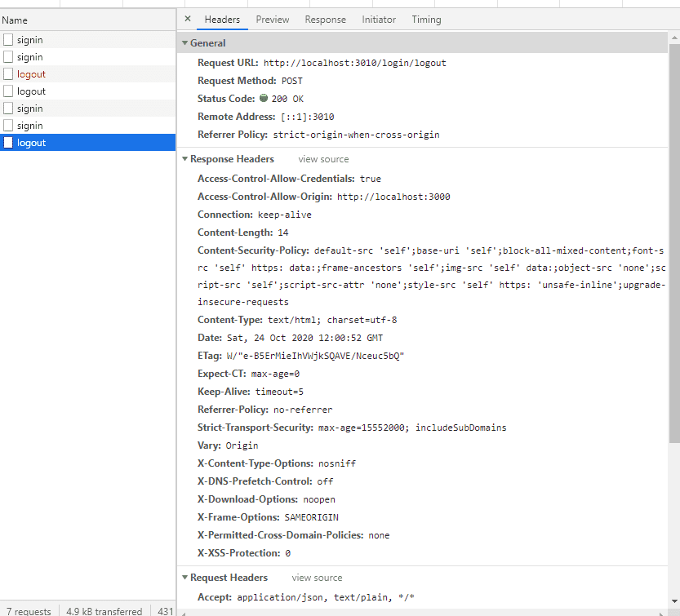The width and height of the screenshot is (680, 616).
Task: Collapse the General section
Action: pos(184,43)
